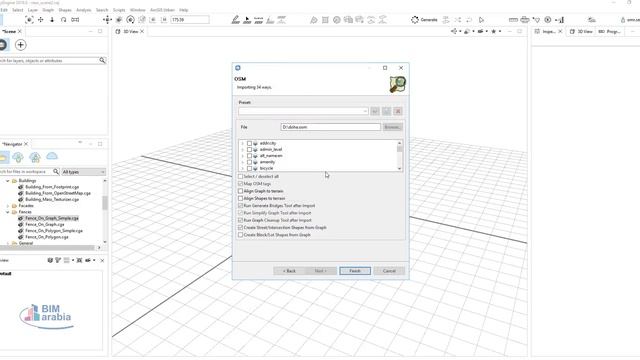Screen dimensions: 640x360
Task: Expand the amenity tree entry
Action: [242, 162]
